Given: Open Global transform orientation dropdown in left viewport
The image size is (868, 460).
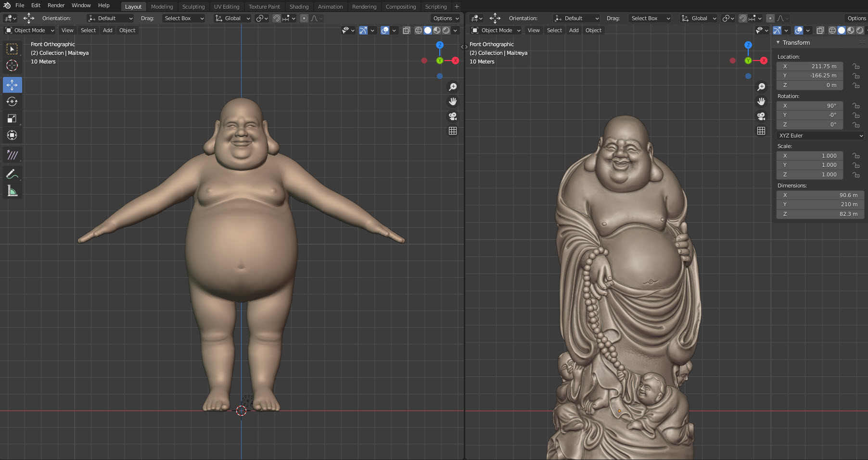Looking at the screenshot, I should (233, 18).
